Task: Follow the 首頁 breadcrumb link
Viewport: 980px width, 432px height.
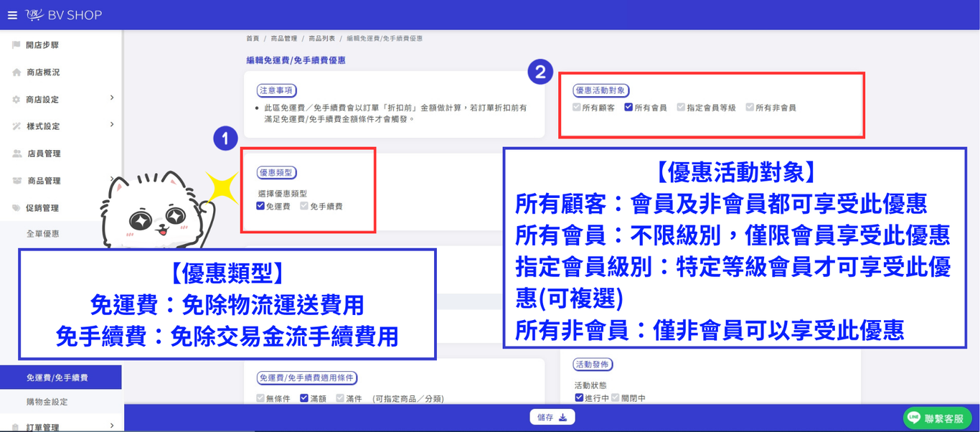Action: [x=253, y=38]
